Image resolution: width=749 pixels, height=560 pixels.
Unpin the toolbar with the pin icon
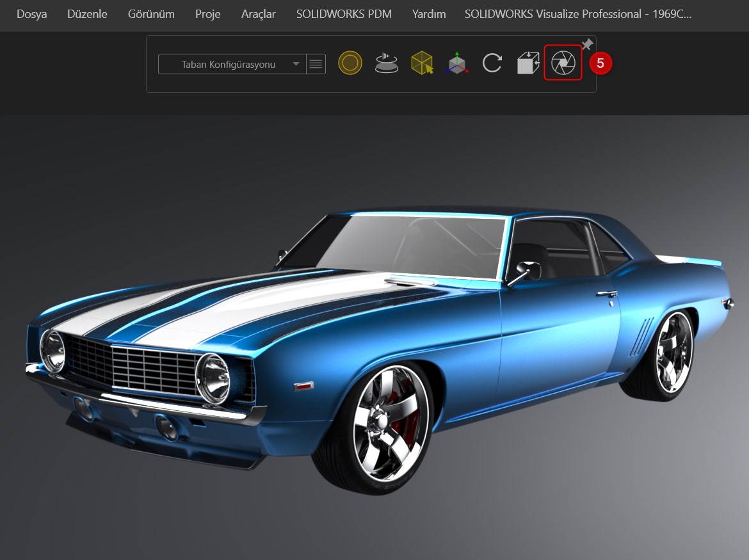(586, 44)
